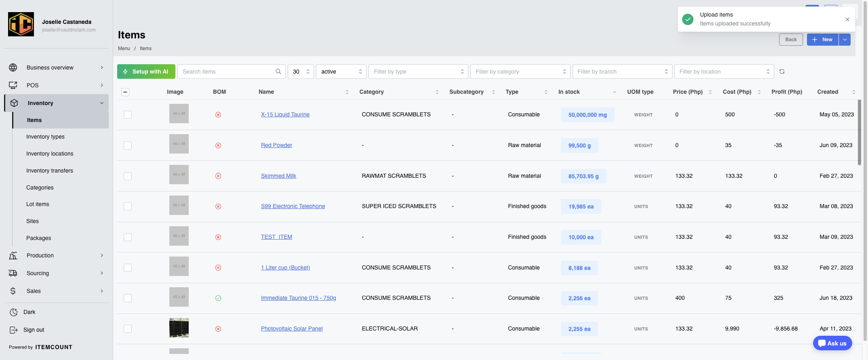Open the Photovoltaic Solar Panel thumbnail image
868x360 pixels.
click(x=179, y=328)
